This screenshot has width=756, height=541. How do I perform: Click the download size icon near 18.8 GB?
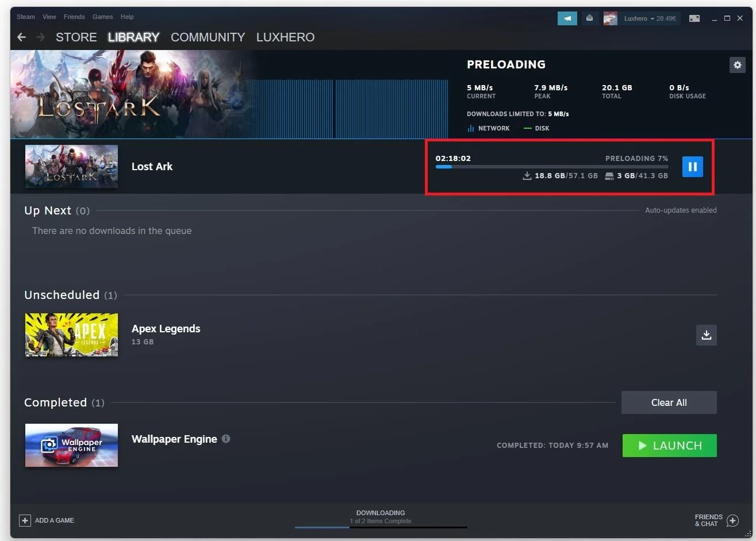click(x=527, y=176)
